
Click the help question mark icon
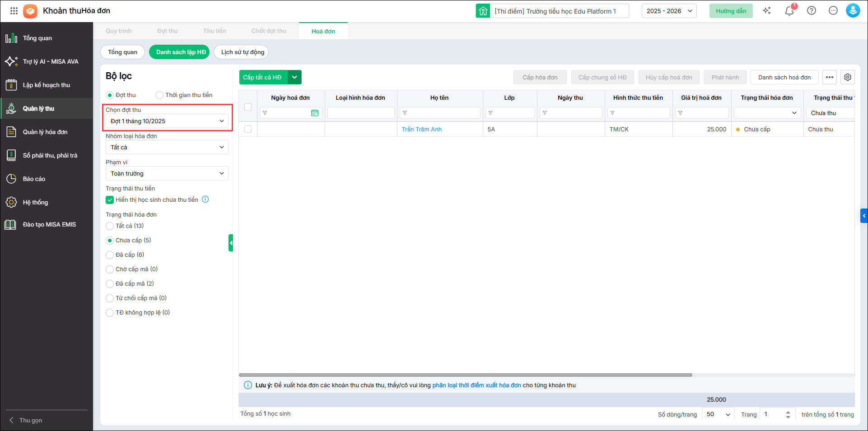pos(812,11)
